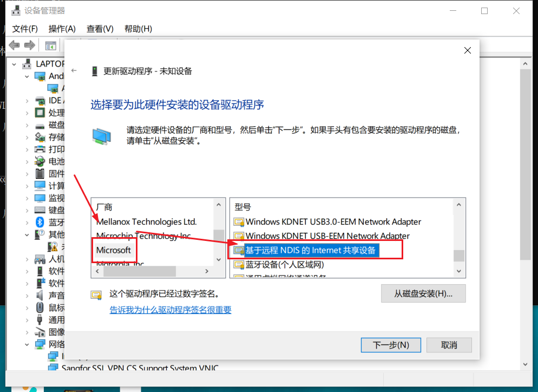Click the 从磁盘安装(H) button
The image size is (538, 392).
423,293
